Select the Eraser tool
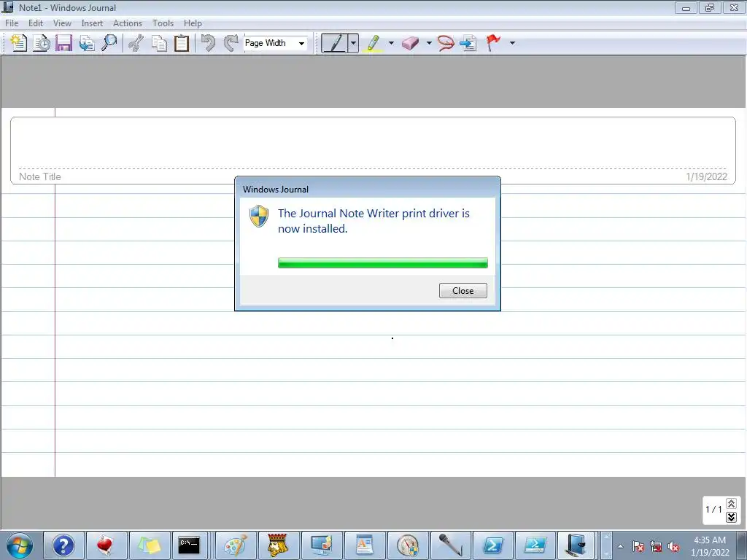Image resolution: width=747 pixels, height=560 pixels. (x=410, y=43)
